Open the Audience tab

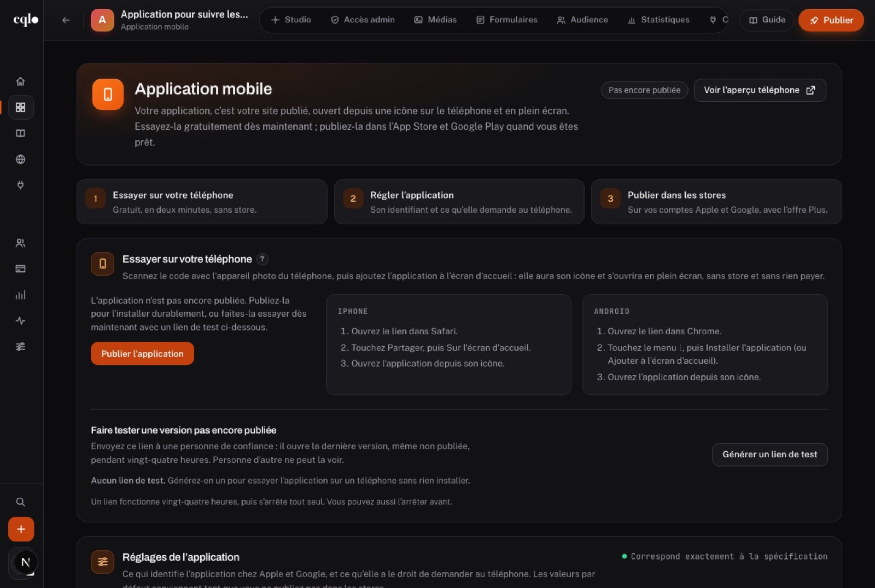tap(582, 20)
